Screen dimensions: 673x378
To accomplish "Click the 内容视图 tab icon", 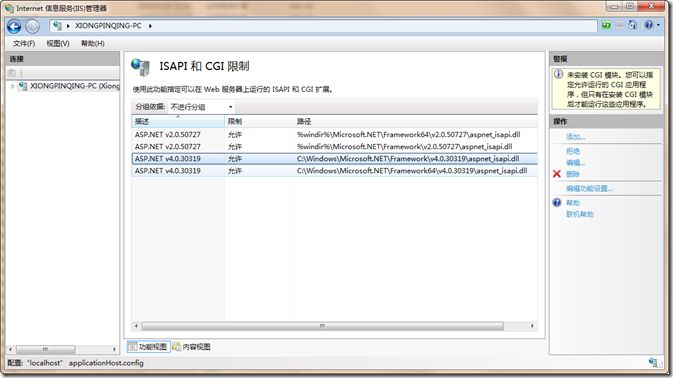I will coord(176,347).
